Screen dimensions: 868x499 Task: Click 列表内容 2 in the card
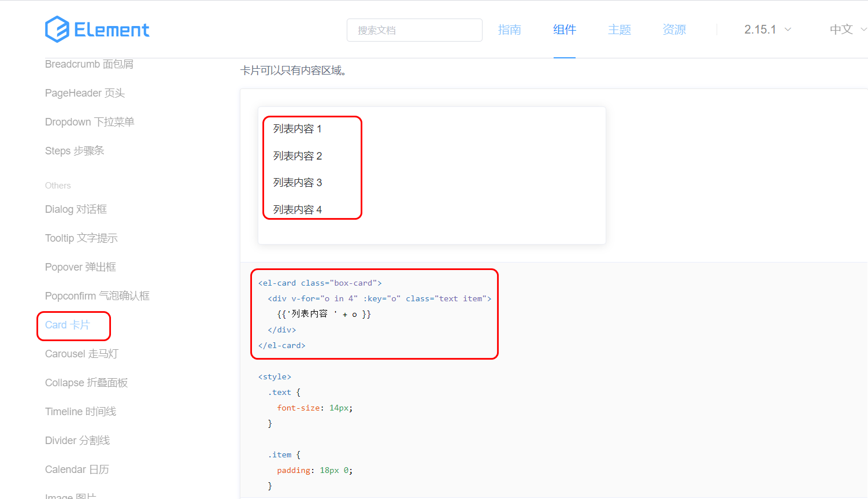coord(298,156)
